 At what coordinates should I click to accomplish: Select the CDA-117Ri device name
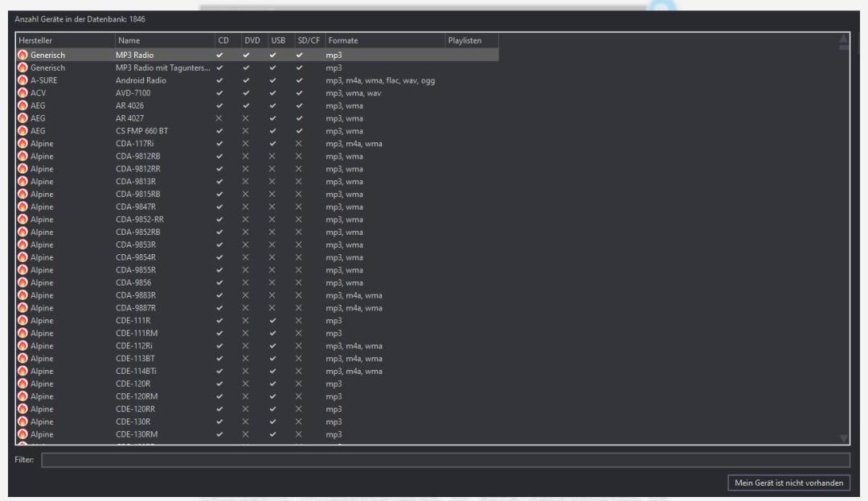click(134, 143)
